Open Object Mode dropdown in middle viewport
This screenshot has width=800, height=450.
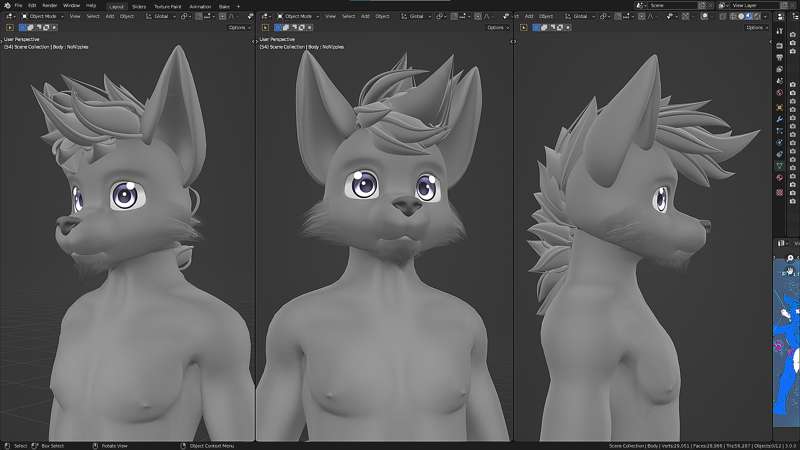[x=298, y=16]
